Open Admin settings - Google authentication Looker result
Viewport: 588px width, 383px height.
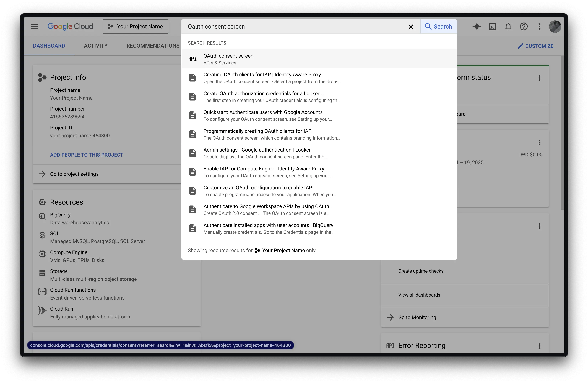319,153
